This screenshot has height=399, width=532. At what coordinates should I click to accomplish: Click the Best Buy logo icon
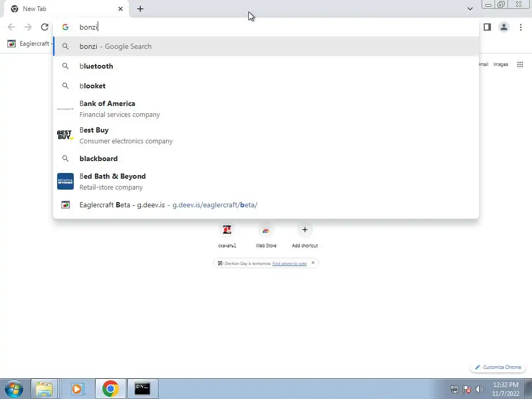pos(65,135)
